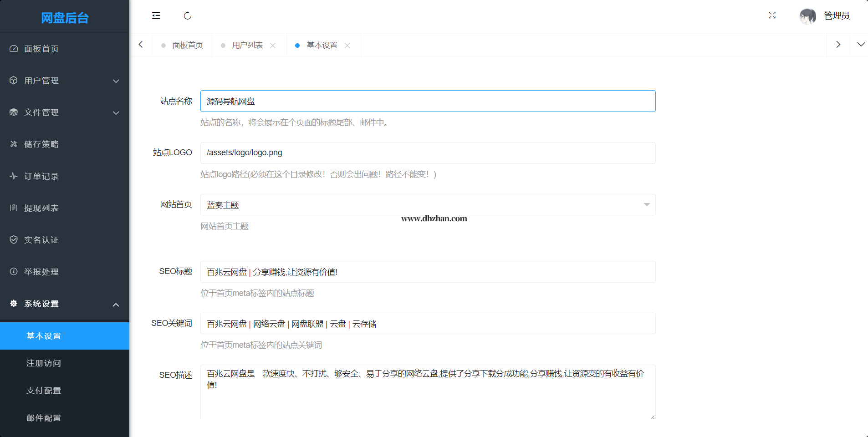Go to 注册访问 settings
868x437 pixels.
pos(44,363)
